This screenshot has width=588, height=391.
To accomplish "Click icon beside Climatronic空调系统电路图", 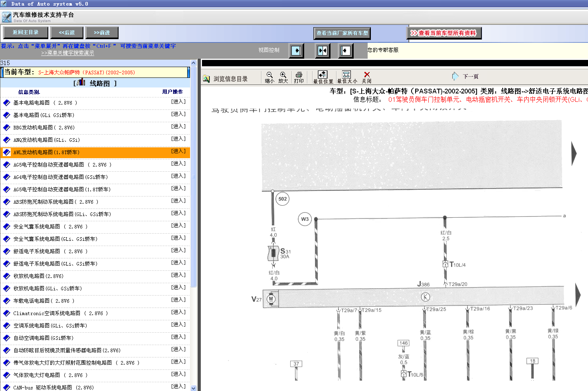I will coord(6,313).
